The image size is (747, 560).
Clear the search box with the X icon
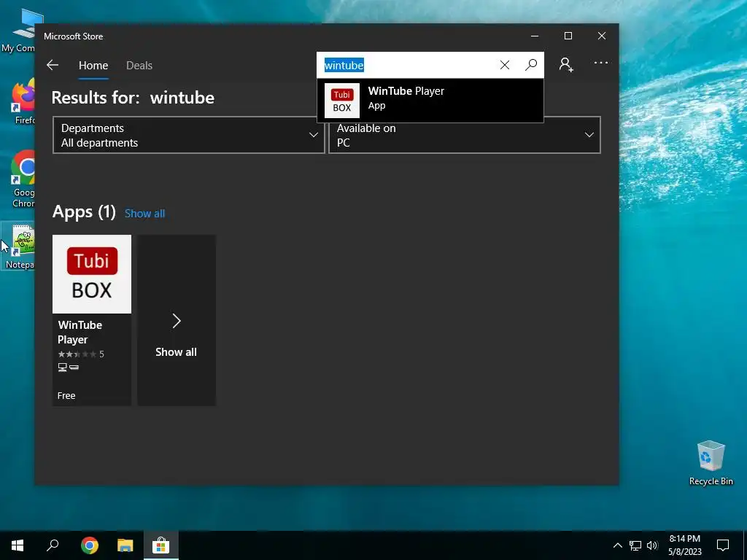point(505,65)
